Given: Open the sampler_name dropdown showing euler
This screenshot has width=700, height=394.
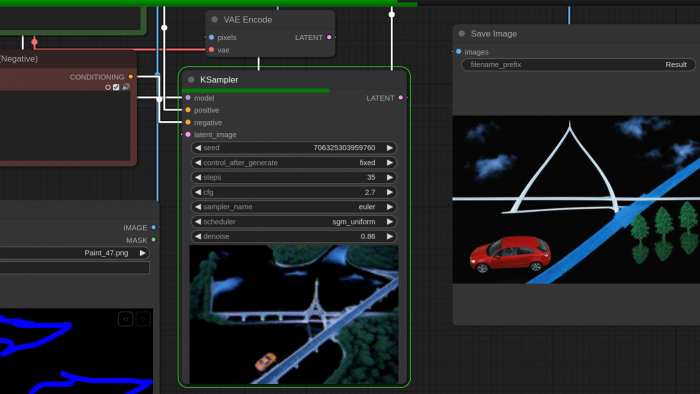Looking at the screenshot, I should point(294,207).
